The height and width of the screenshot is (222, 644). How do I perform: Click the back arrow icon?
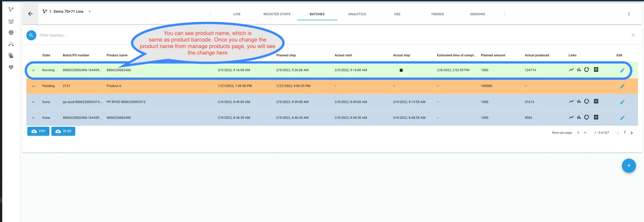tap(30, 14)
